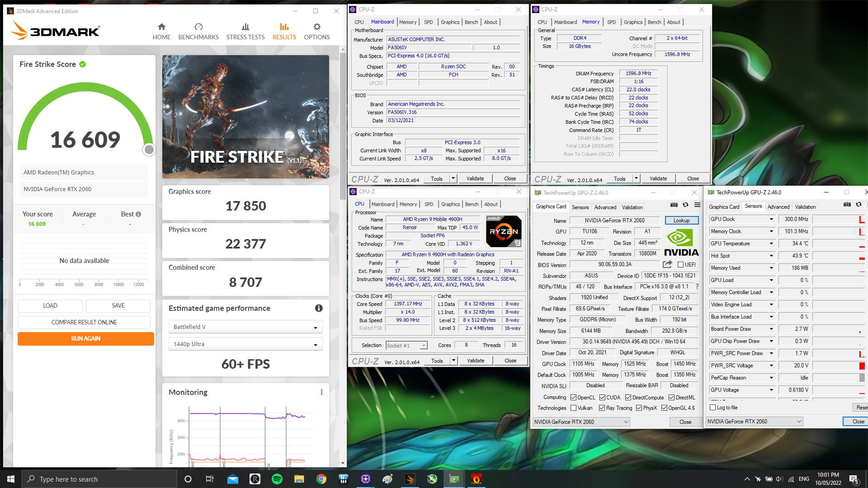Viewport: 868px width, 488px height.
Task: Open notification center in system tray
Action: coord(854,479)
